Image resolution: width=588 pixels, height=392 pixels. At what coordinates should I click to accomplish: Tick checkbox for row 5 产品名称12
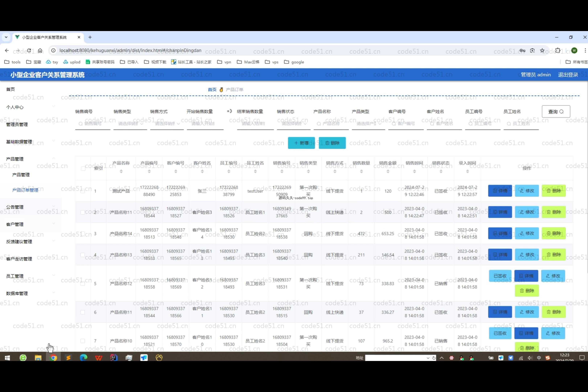[x=83, y=283]
